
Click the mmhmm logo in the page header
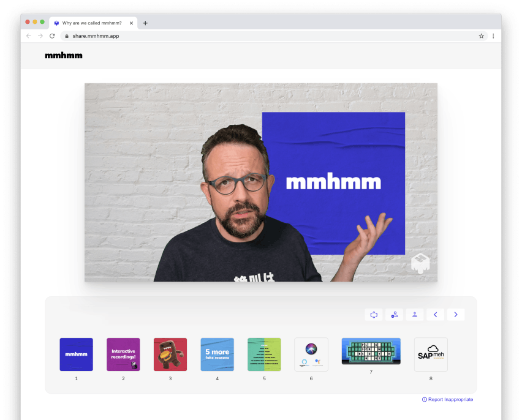tap(64, 55)
